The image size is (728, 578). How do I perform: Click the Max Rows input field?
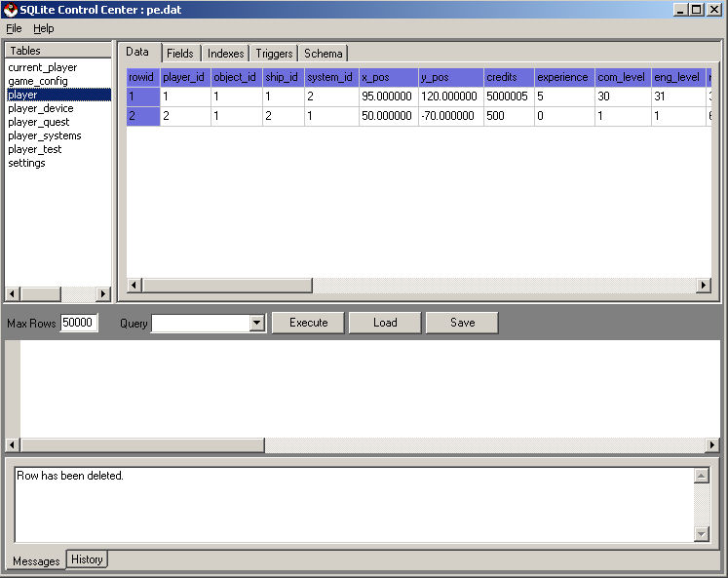[x=79, y=323]
